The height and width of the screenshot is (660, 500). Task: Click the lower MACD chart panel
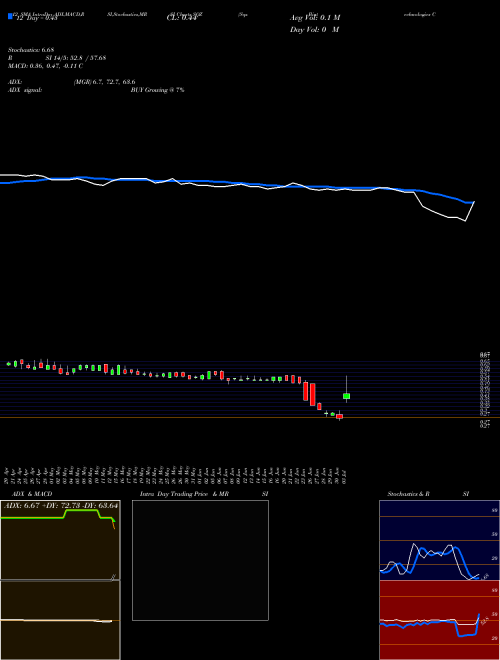pyautogui.click(x=60, y=620)
